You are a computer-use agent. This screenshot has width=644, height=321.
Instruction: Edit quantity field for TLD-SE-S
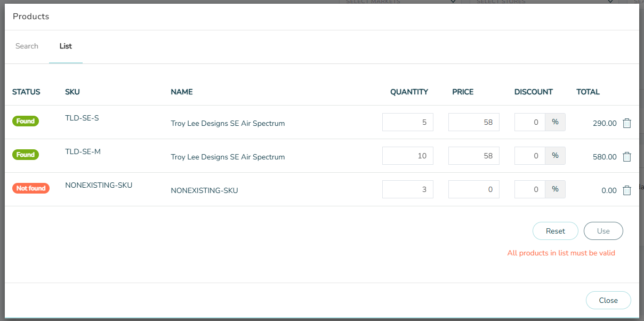408,122
